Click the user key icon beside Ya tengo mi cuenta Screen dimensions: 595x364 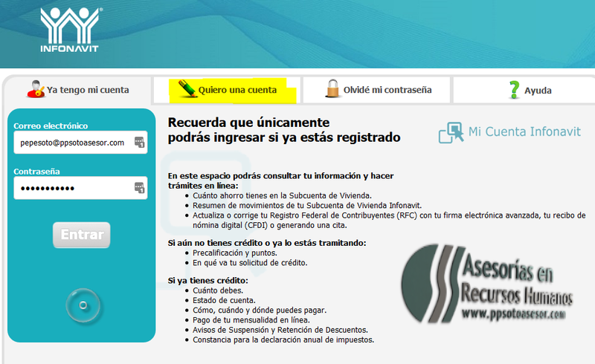coord(36,89)
